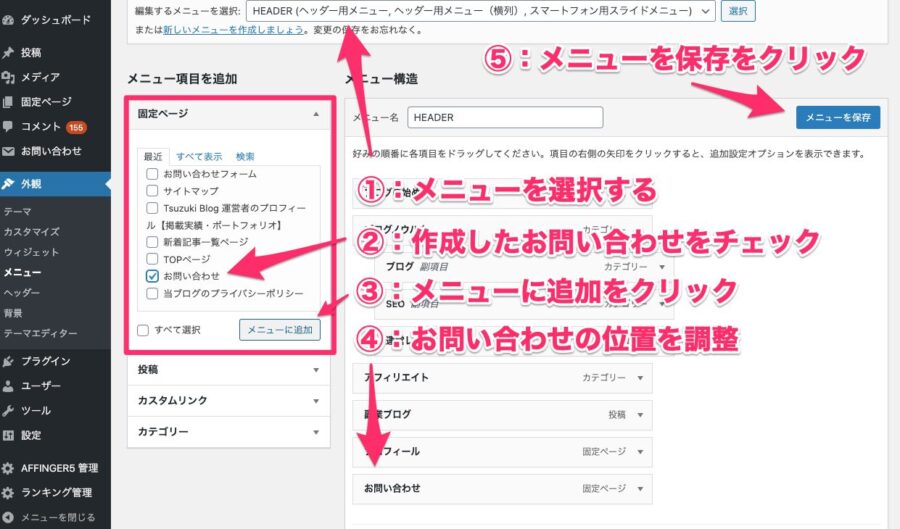Follow the 新しいメニューを作成しましょう link
The width and height of the screenshot is (900, 529).
click(234, 30)
